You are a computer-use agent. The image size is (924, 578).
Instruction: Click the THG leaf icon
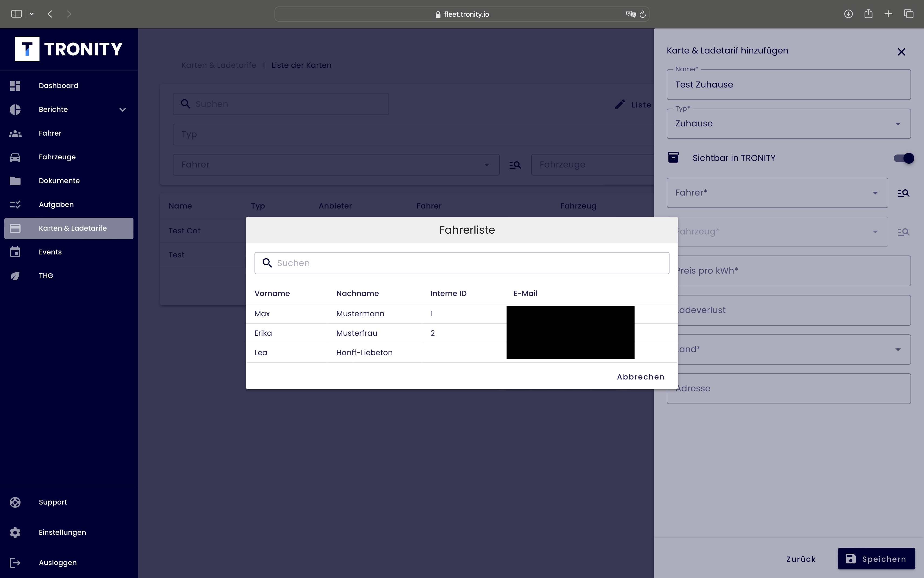coord(15,276)
